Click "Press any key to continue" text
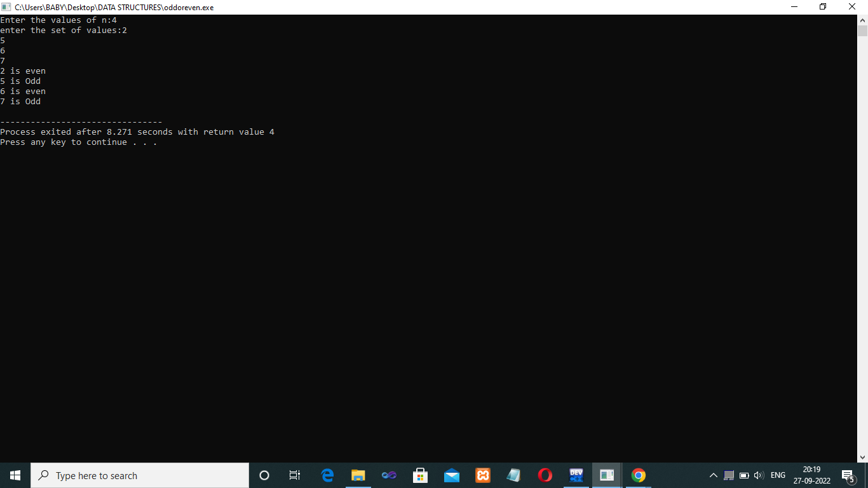This screenshot has height=488, width=868. coord(79,142)
